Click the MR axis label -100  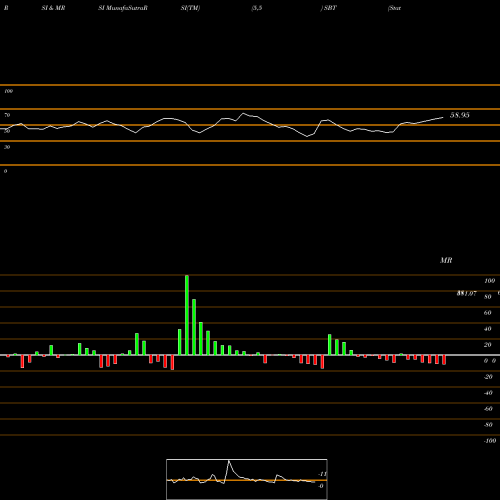[490, 441]
